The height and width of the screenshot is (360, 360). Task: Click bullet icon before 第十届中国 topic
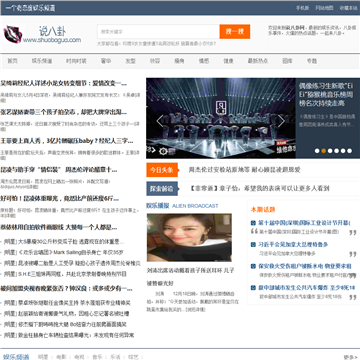253,223
